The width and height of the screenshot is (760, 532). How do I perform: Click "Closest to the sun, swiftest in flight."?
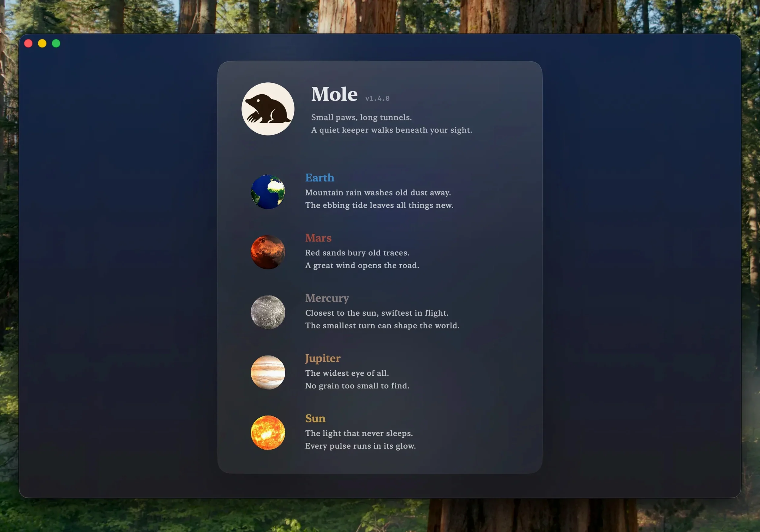click(377, 313)
